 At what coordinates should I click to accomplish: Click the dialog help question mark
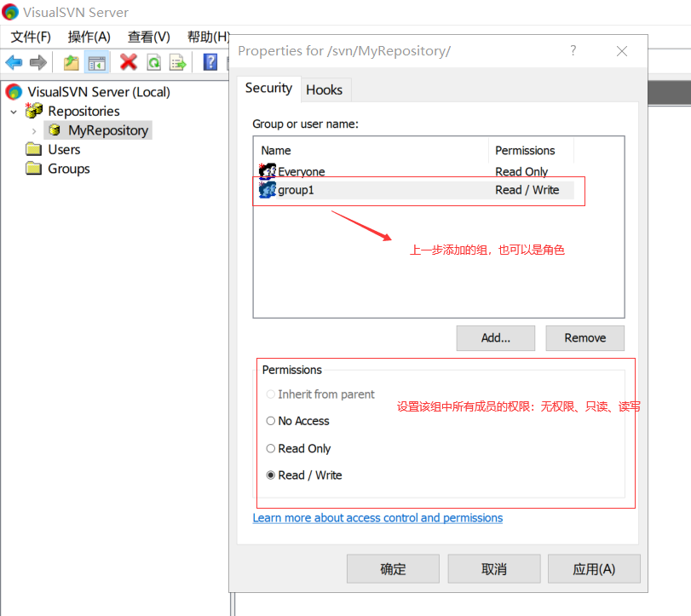[x=573, y=50]
